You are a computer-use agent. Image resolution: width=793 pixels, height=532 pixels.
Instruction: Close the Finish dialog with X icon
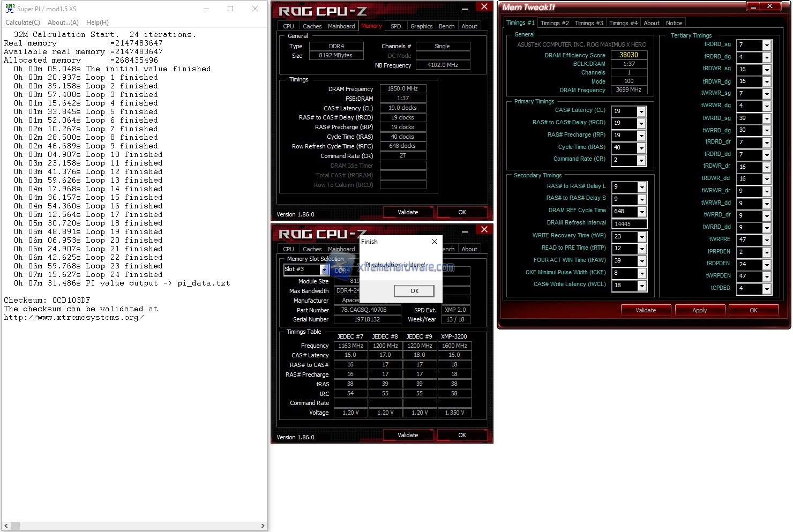click(x=434, y=242)
